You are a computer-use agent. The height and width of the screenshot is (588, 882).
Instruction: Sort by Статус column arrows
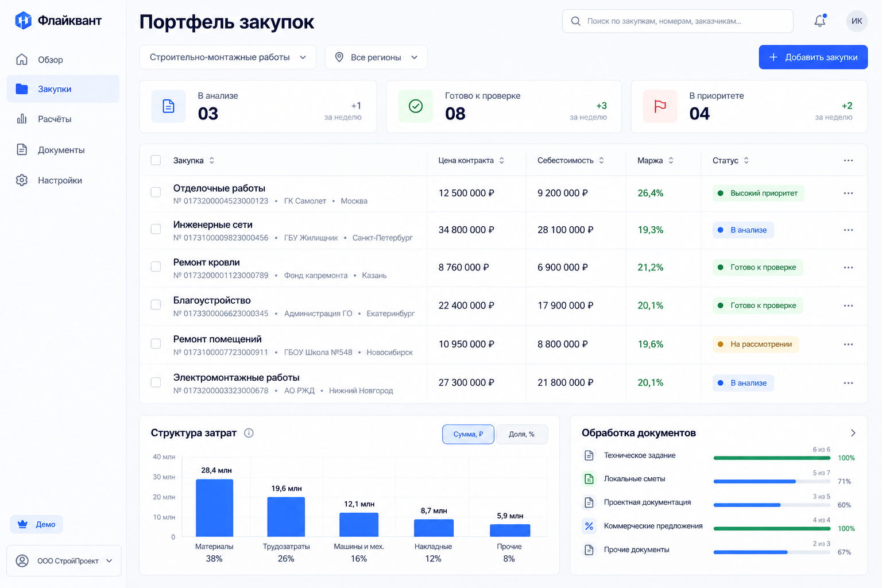coord(746,161)
